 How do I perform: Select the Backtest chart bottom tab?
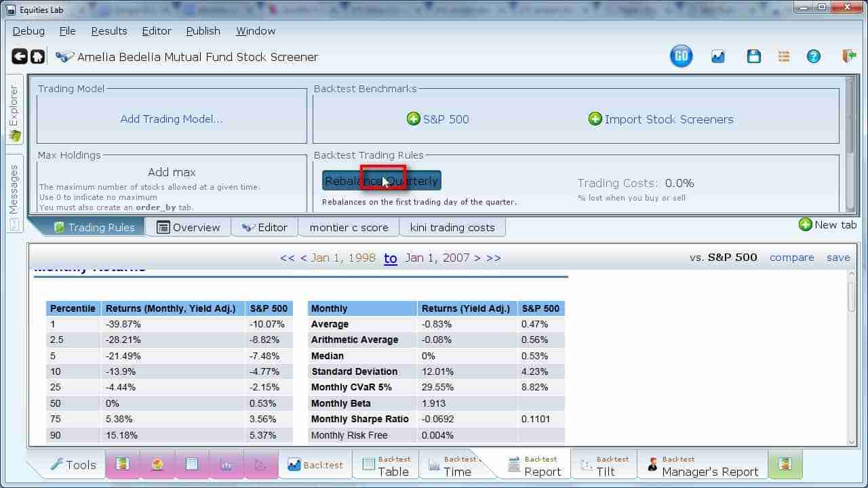315,465
